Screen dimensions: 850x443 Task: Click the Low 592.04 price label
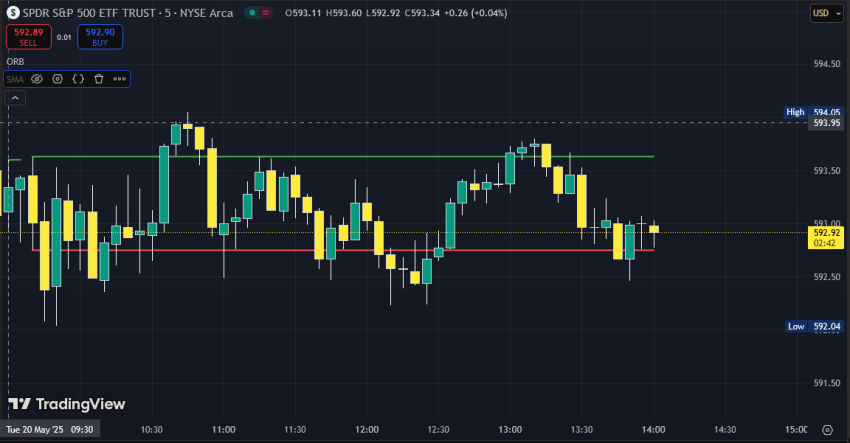(x=815, y=326)
